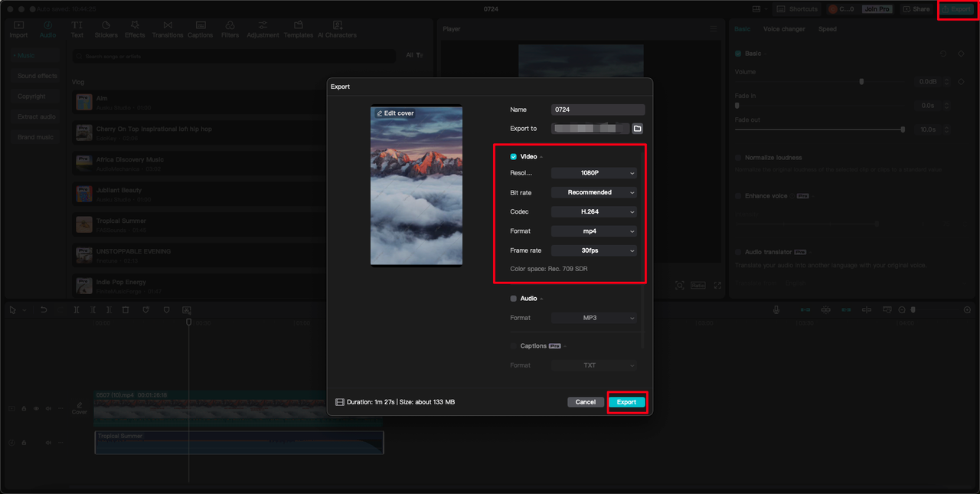This screenshot has width=980, height=494.
Task: Click the cover preview thumbnail in Export dialog
Action: click(416, 186)
